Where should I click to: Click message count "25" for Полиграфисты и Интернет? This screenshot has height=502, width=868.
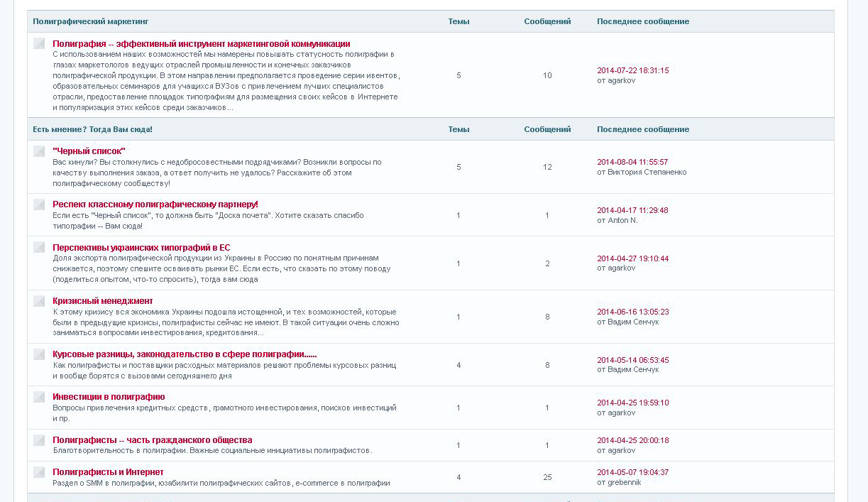(547, 477)
